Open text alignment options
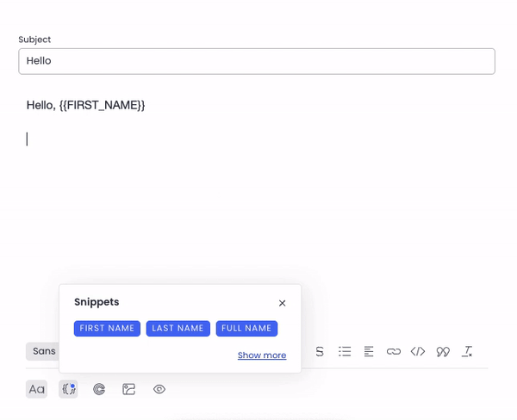Screen dimensions: 517x420 pos(369,351)
